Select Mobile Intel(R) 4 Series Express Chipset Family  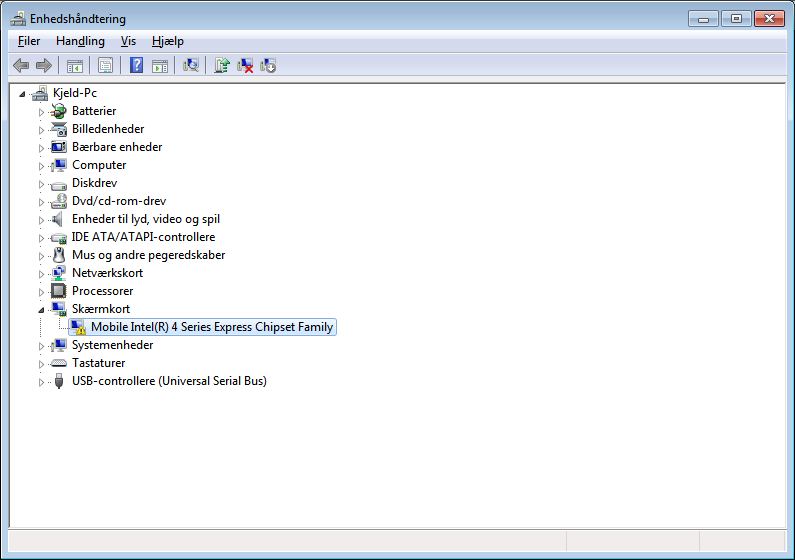pyautogui.click(x=212, y=327)
